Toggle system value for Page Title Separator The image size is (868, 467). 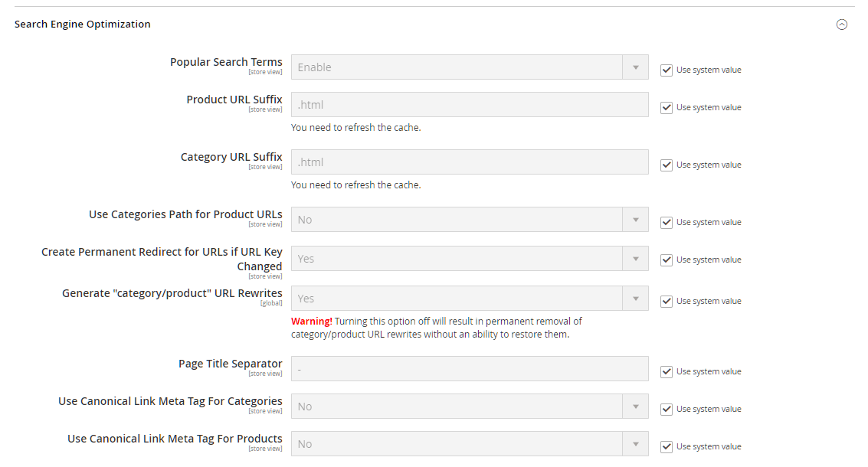(x=666, y=371)
